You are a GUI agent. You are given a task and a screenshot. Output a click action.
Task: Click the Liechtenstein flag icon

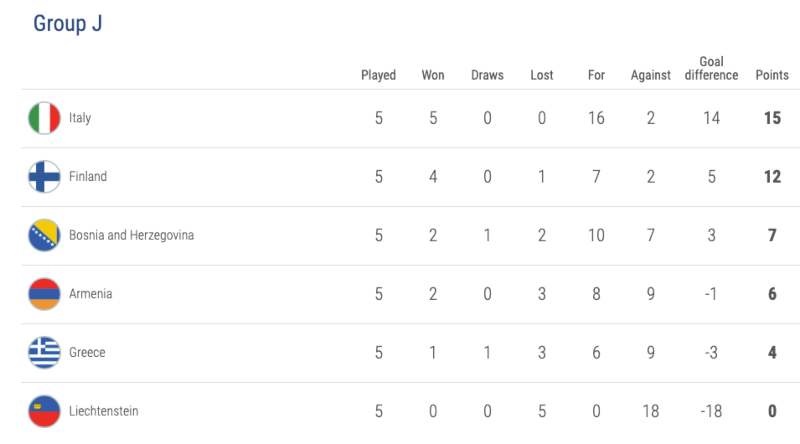(x=44, y=411)
